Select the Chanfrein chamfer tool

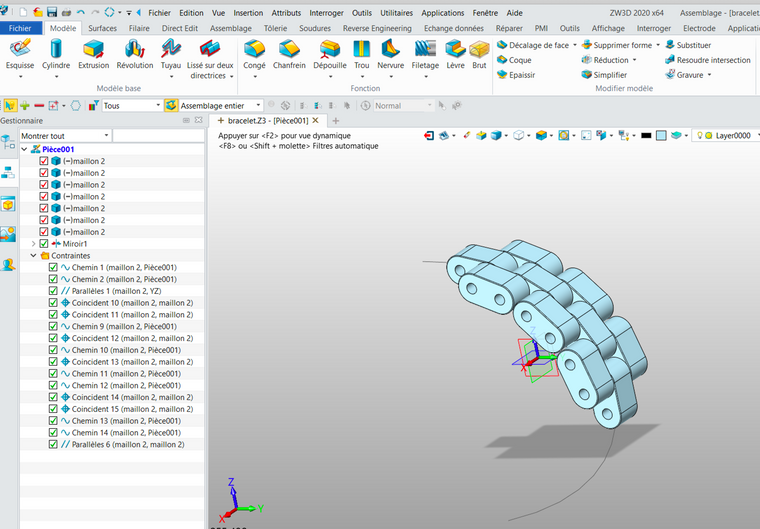pos(289,53)
